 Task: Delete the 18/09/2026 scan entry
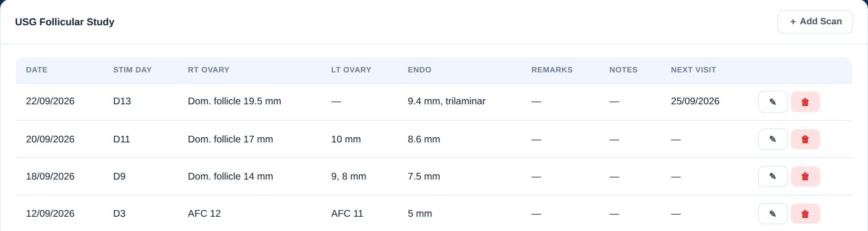(805, 176)
